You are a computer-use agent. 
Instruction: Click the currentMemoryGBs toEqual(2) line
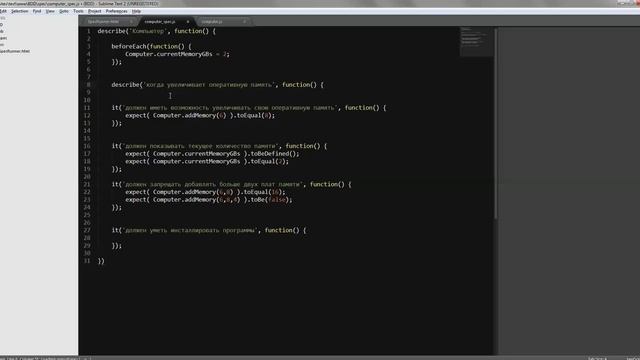(207, 161)
